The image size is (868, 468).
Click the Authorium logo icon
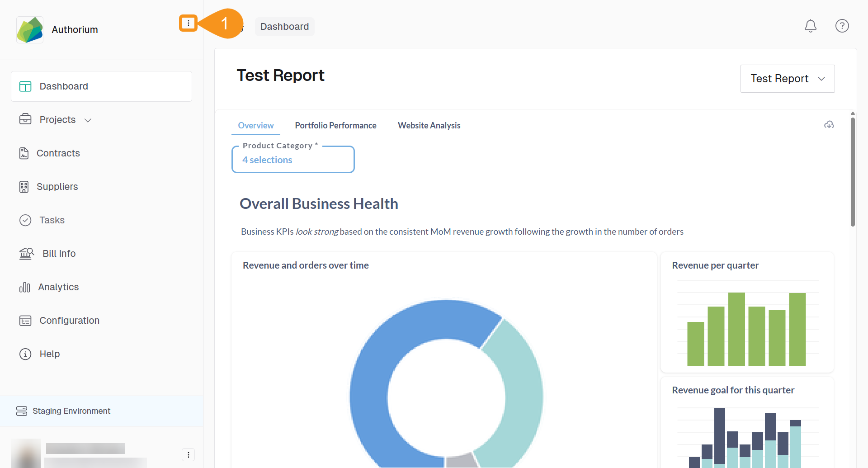pyautogui.click(x=30, y=30)
